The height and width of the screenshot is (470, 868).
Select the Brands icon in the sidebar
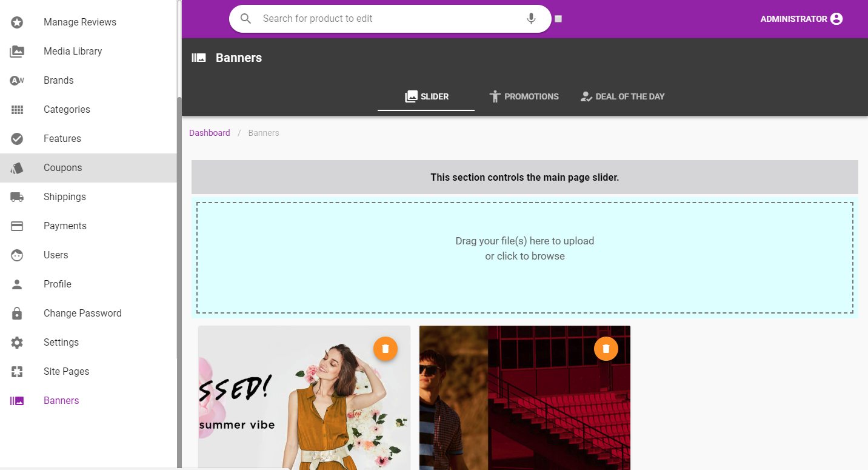pos(17,80)
